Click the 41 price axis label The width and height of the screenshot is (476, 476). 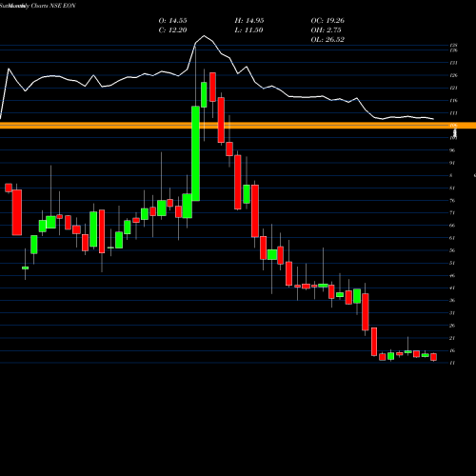click(452, 288)
